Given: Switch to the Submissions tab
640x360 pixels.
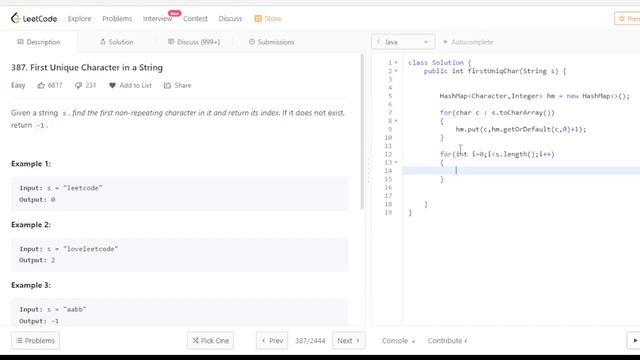Looking at the screenshot, I should [x=271, y=42].
